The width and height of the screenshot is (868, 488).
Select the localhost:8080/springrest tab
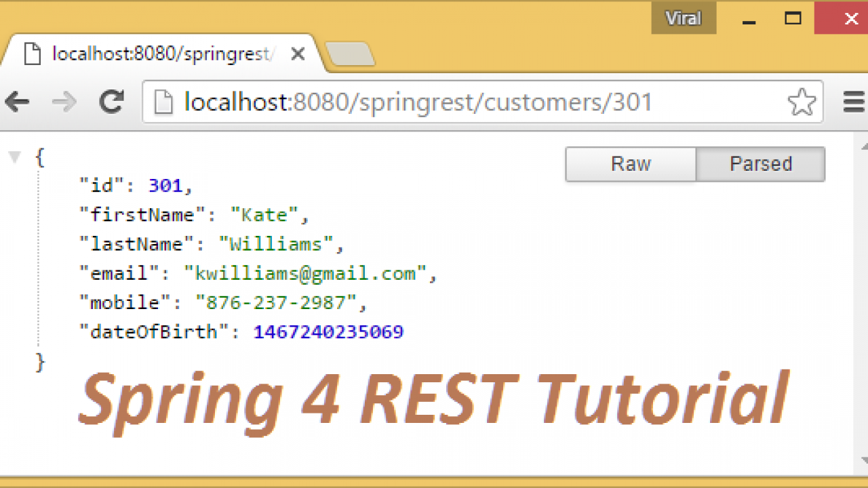(x=164, y=54)
